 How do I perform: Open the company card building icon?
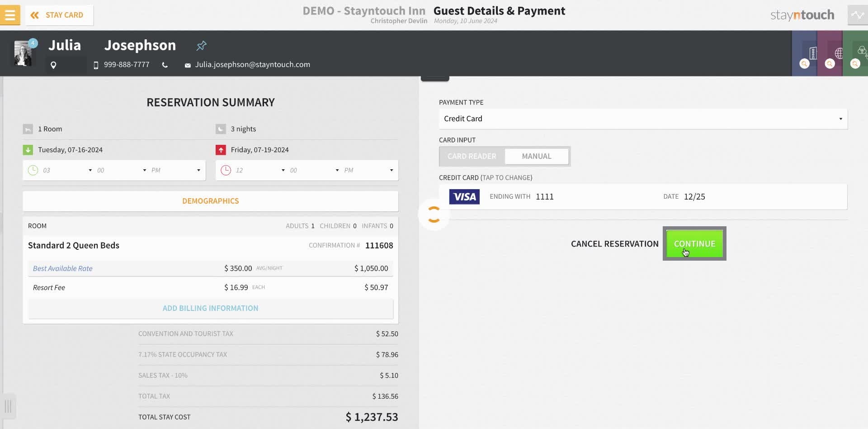click(x=813, y=53)
